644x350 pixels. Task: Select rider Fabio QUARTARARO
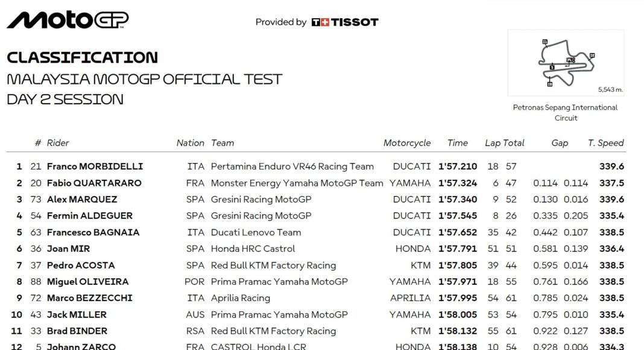[x=94, y=183]
